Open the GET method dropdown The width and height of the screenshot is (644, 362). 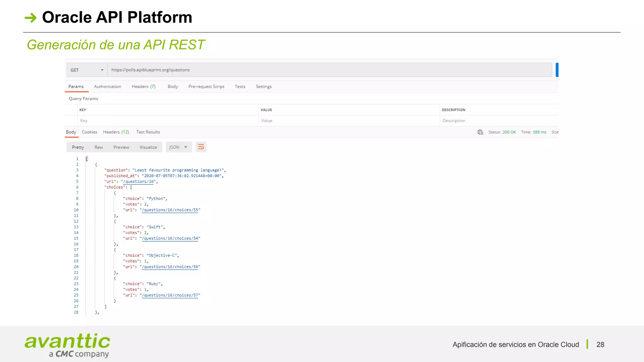87,70
